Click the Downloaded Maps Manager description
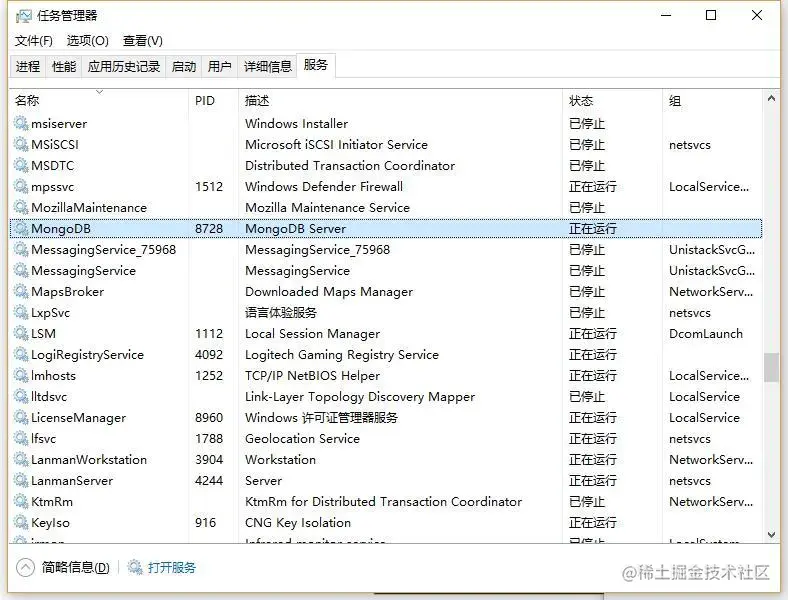This screenshot has height=600, width=788. click(x=329, y=291)
